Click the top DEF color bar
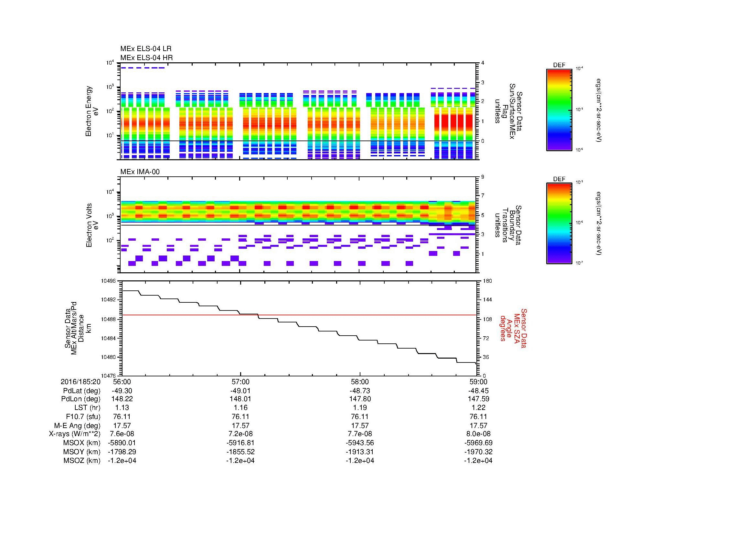This screenshot has height=534, width=756. coord(559,110)
